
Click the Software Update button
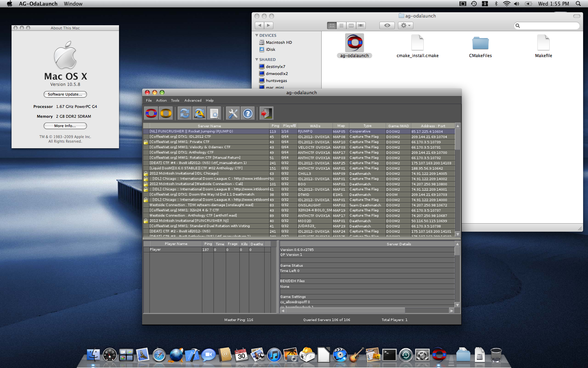(65, 94)
